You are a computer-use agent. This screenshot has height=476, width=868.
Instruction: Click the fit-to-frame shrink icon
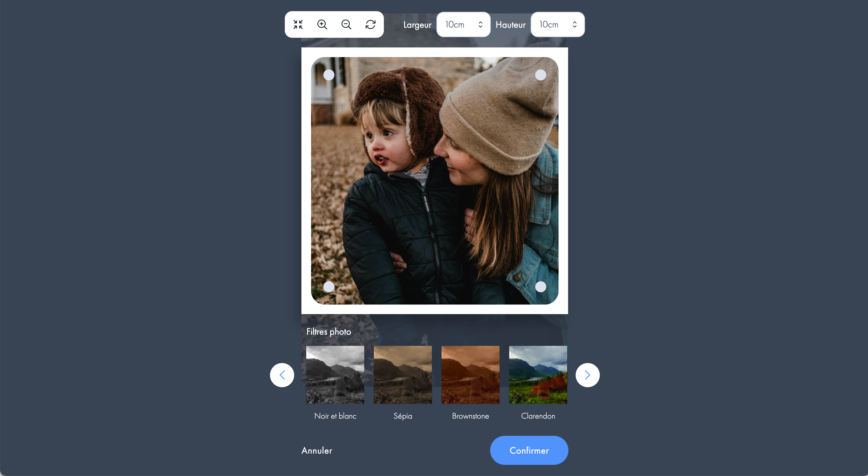point(298,24)
